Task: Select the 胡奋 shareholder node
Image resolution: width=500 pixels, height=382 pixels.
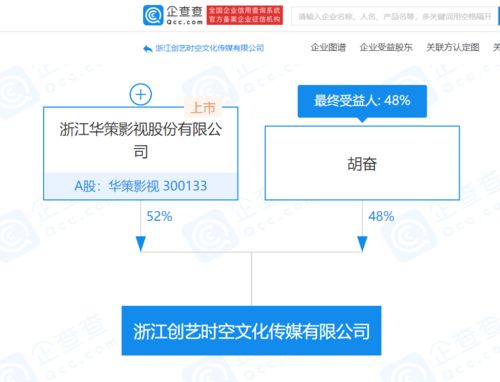Action: click(x=362, y=163)
